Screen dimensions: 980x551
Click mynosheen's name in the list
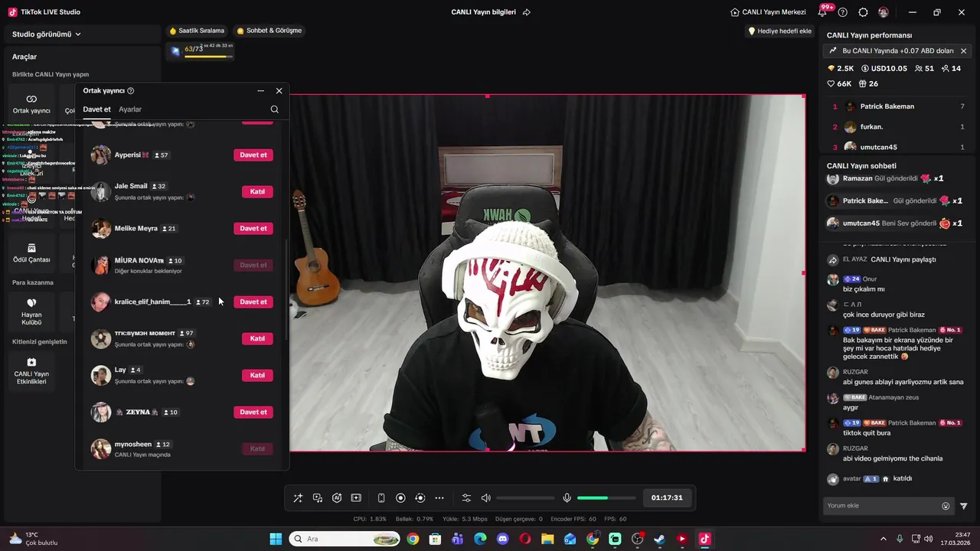[133, 444]
